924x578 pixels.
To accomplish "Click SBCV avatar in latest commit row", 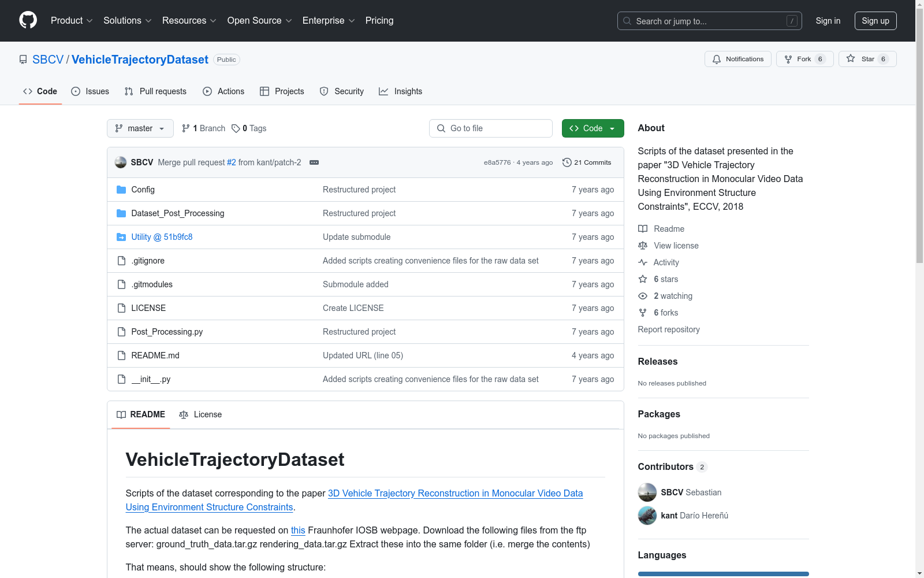I will (x=121, y=162).
